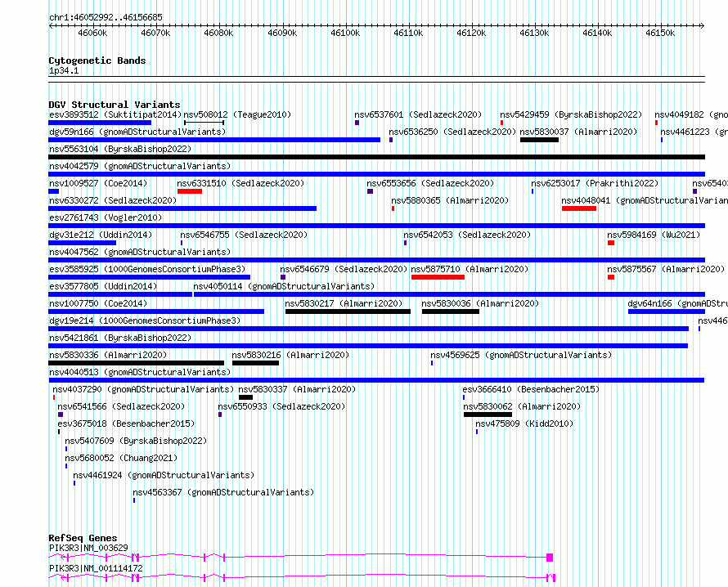Click nsv4040513 (gnomADStructuralVariants) label
The image size is (728, 587).
[x=140, y=372]
